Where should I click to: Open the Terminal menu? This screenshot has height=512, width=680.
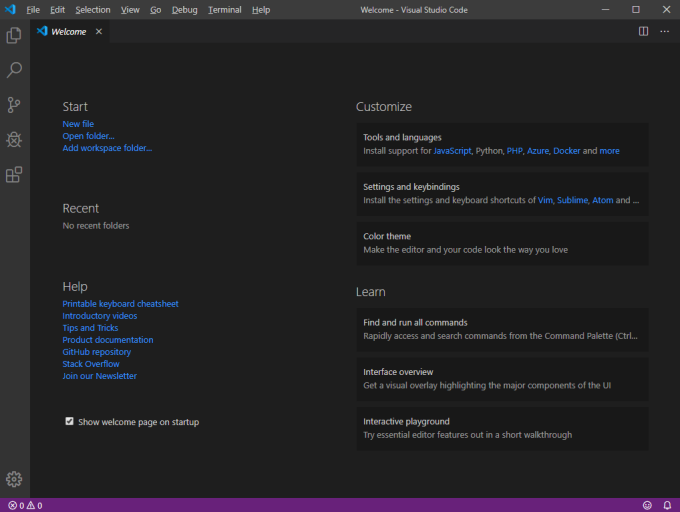click(225, 10)
